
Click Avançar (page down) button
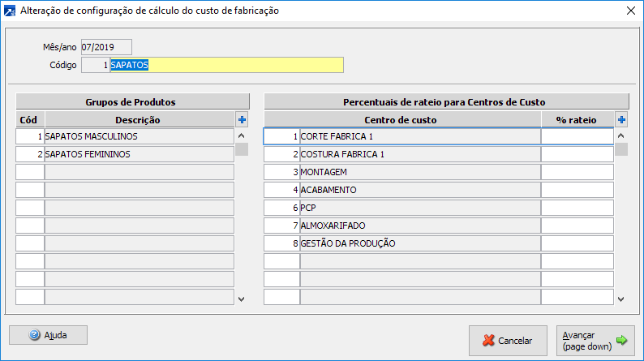[595, 340]
